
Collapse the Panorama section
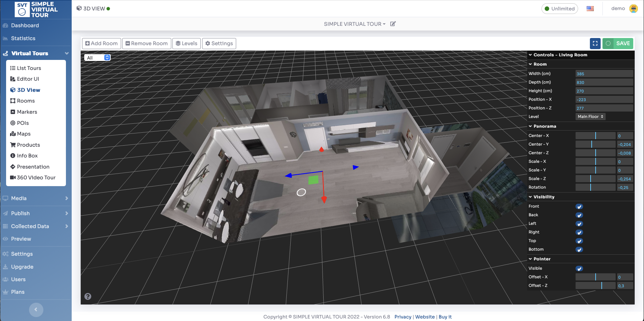pyautogui.click(x=544, y=126)
